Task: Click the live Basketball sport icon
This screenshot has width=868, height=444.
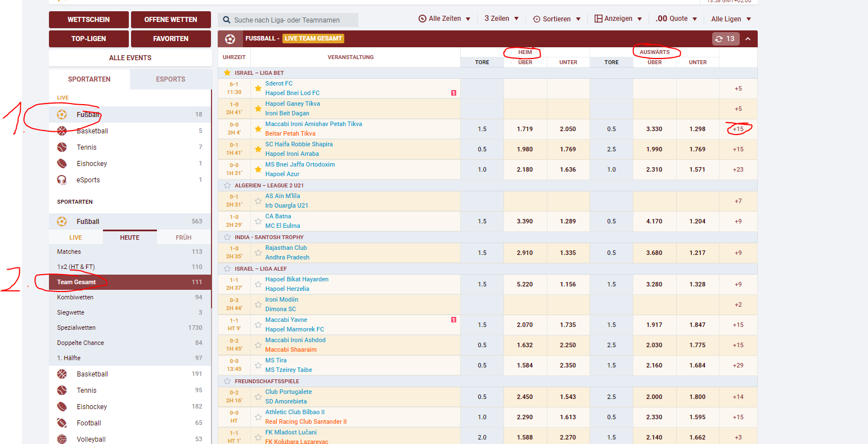Action: (62, 131)
